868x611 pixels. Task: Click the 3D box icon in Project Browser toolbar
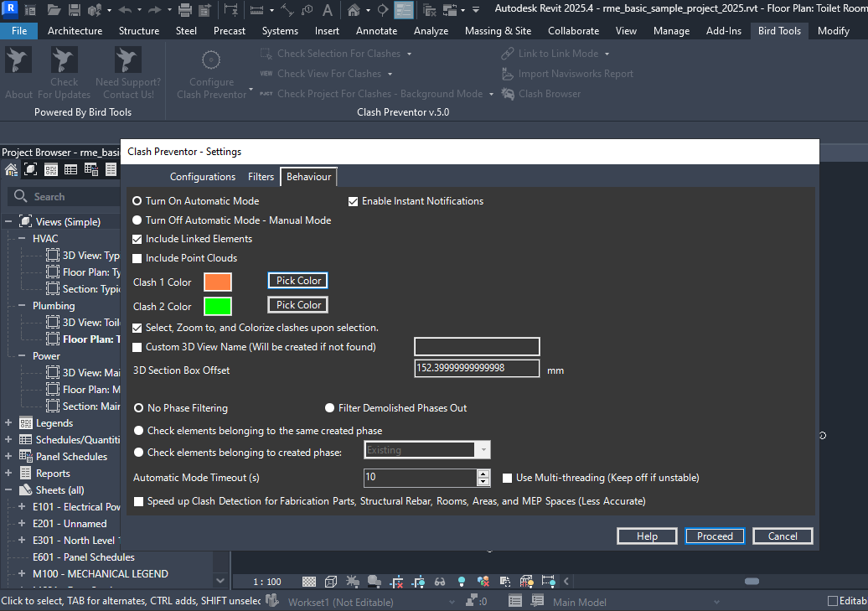point(31,169)
